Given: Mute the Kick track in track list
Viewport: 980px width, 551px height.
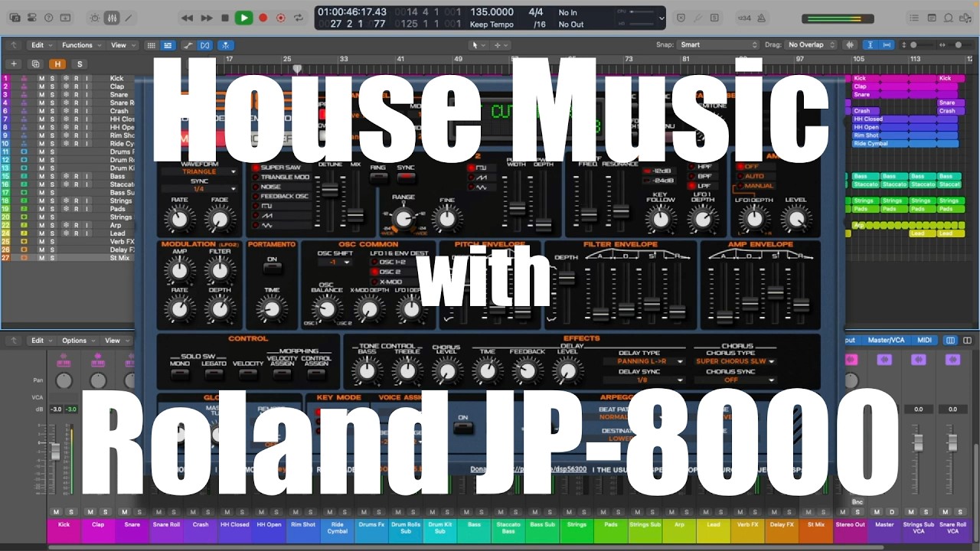Looking at the screenshot, I should (41, 78).
